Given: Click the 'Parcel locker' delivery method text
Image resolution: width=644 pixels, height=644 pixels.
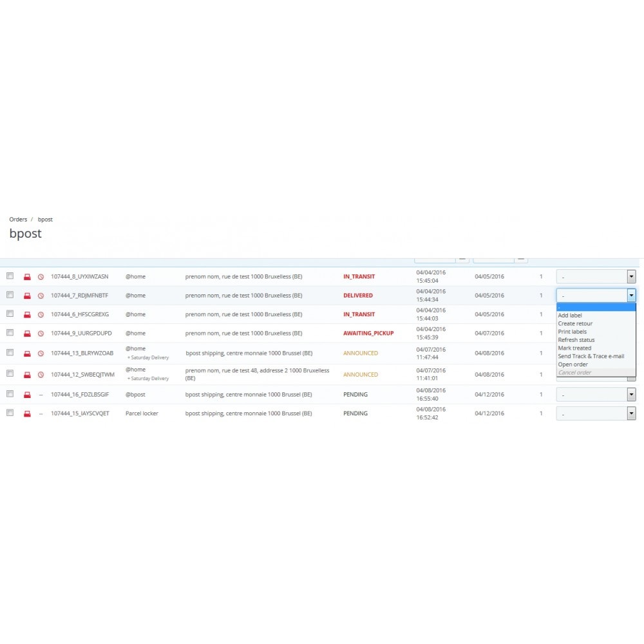Looking at the screenshot, I should (142, 413).
